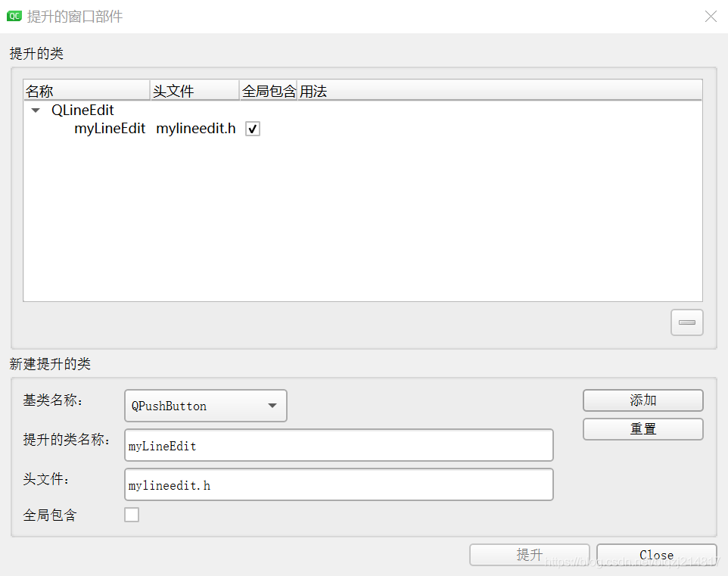728x576 pixels.
Task: Click the Qt Creator title bar icon
Action: [14, 16]
